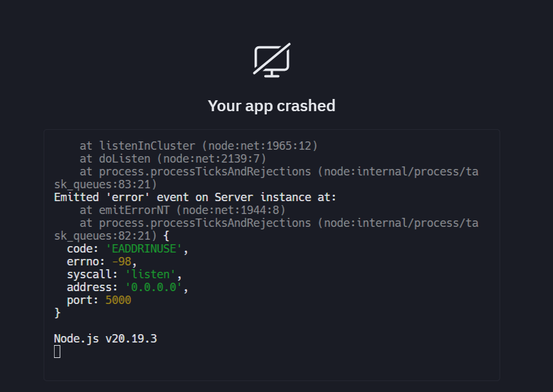Click 'sk_queues:83:21)' wrapped line text
This screenshot has height=392, width=553.
pos(105,184)
